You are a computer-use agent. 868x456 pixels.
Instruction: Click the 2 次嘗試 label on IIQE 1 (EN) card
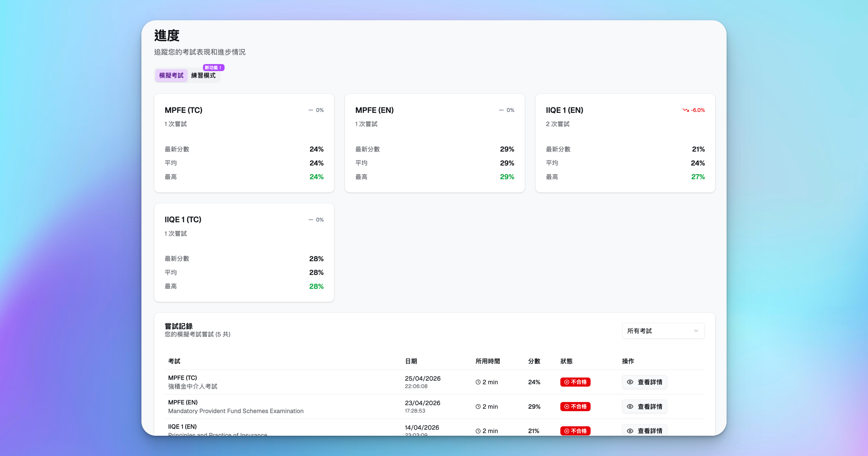[558, 124]
